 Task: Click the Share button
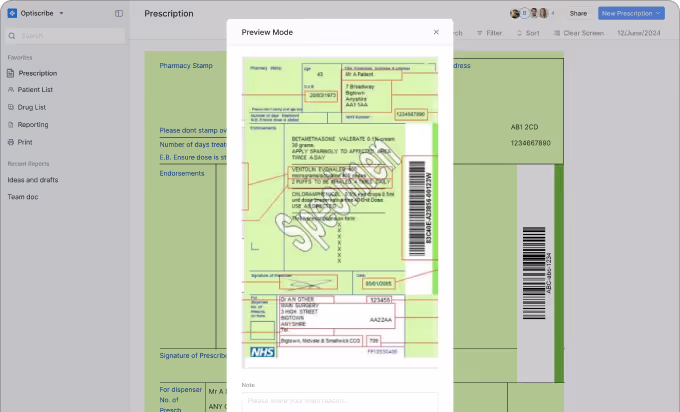point(578,13)
